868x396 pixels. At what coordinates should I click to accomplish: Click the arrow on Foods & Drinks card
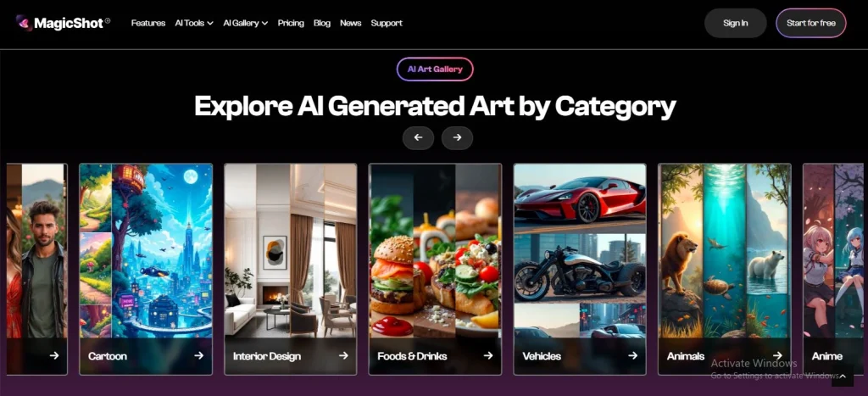(x=487, y=355)
